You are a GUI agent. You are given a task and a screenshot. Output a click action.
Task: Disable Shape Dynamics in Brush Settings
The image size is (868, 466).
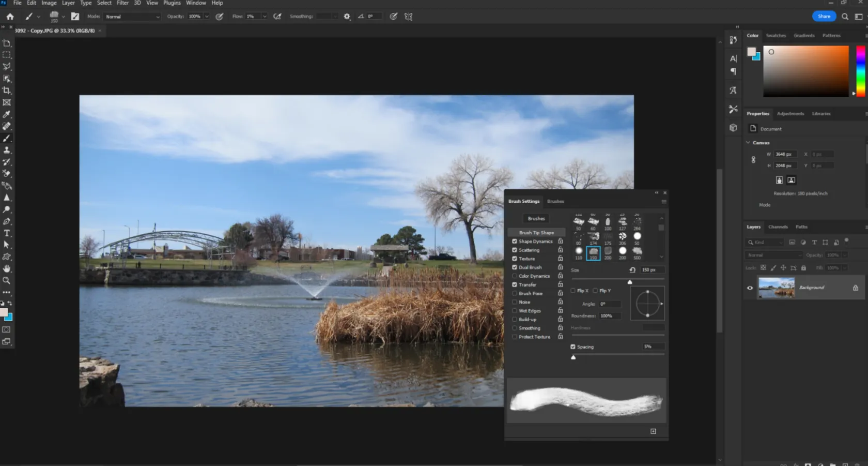click(x=514, y=241)
